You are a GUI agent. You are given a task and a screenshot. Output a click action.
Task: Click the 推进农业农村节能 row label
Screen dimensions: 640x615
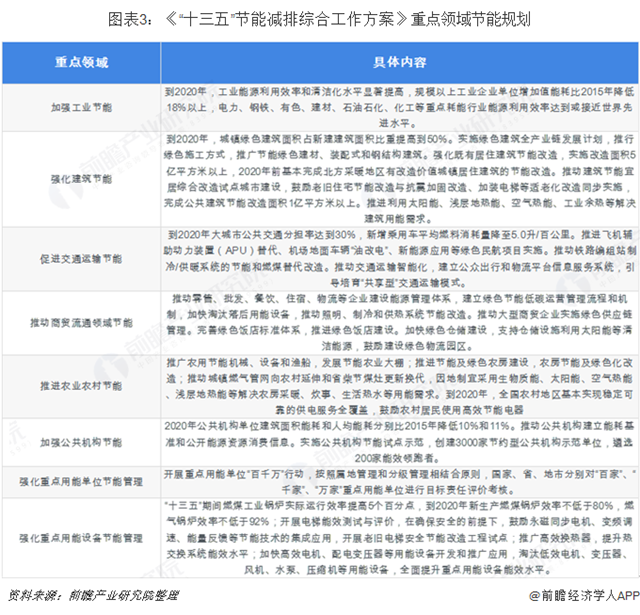pyautogui.click(x=82, y=381)
